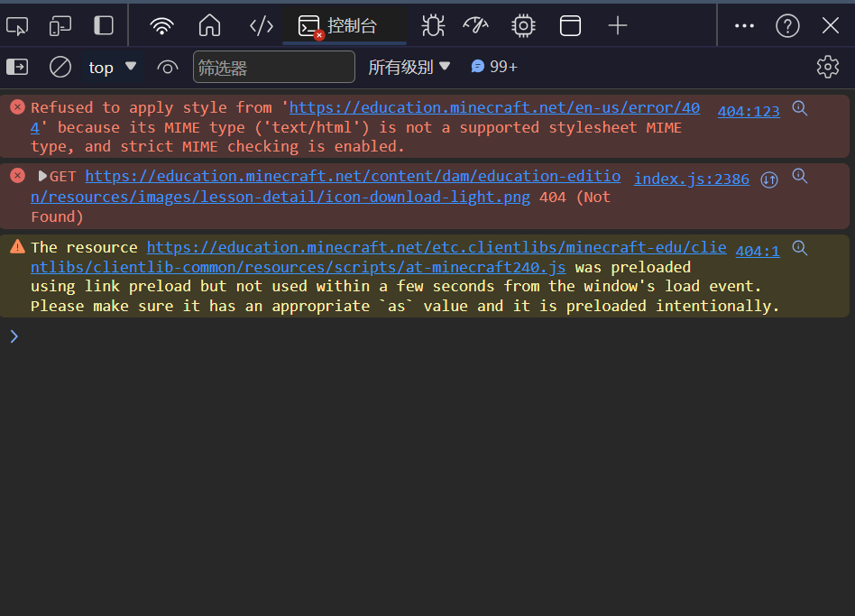Open the Network conditions wifi icon tab
The image size is (855, 616).
click(161, 26)
